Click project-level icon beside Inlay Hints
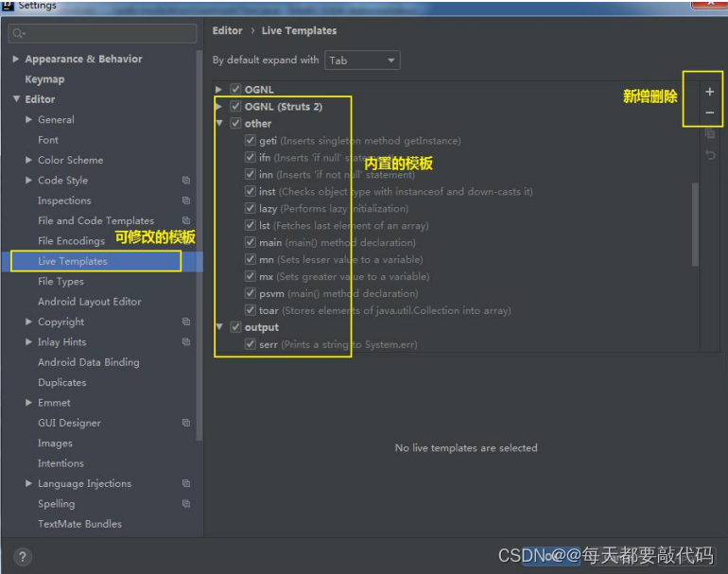 (186, 341)
